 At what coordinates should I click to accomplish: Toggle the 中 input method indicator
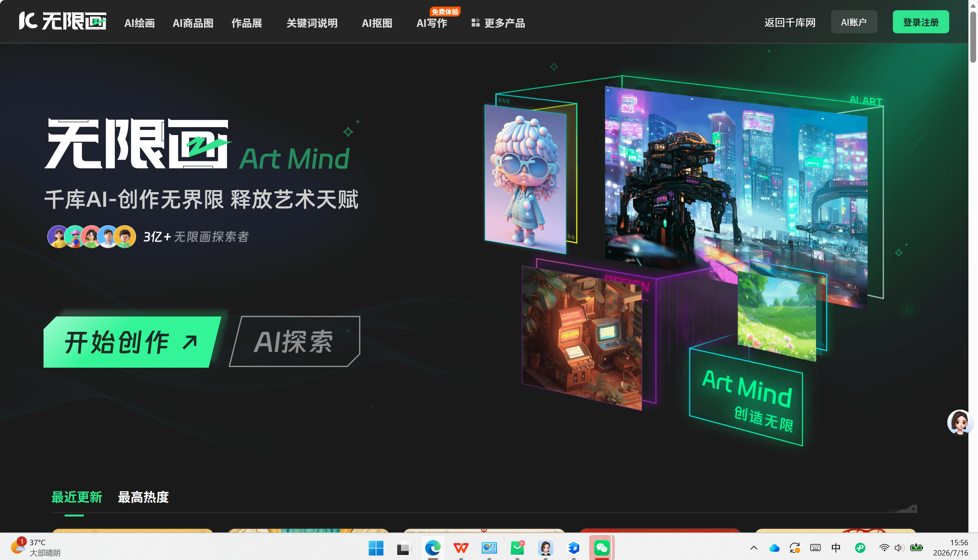coord(836,548)
